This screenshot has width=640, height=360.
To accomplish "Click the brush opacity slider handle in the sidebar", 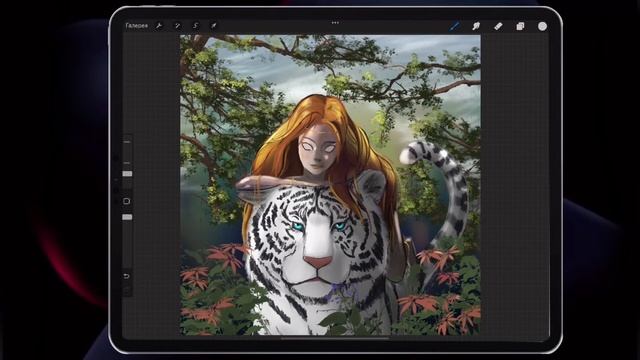I will point(127,217).
